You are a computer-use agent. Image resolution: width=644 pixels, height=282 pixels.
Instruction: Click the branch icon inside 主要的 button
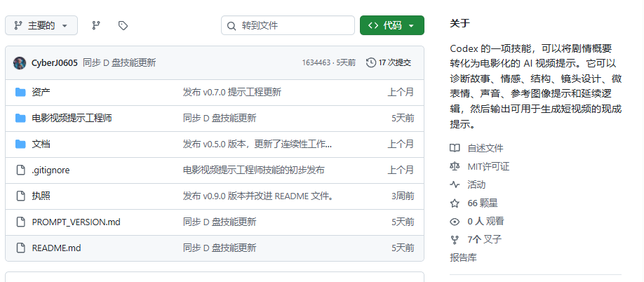[18, 25]
